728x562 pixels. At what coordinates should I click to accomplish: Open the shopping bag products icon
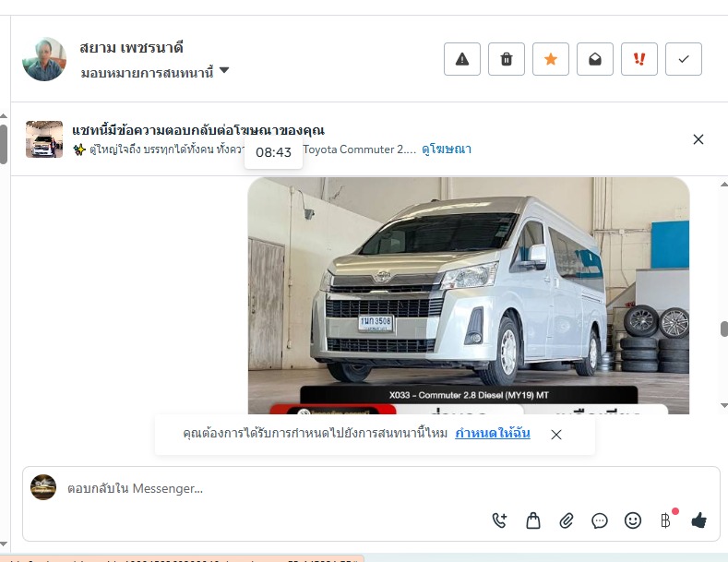533,520
